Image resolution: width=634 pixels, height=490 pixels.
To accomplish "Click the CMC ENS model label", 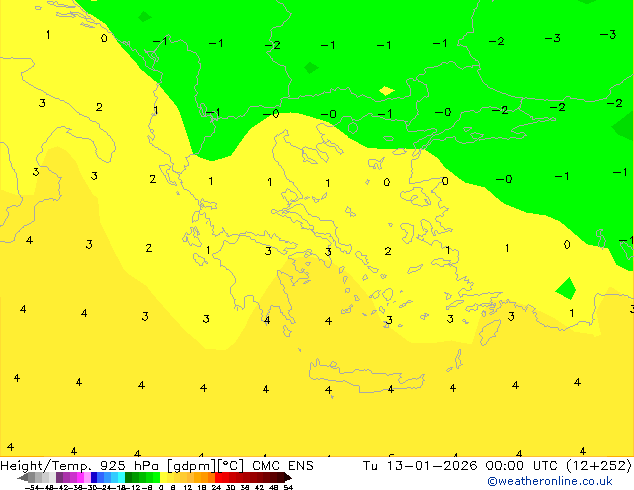I will point(283,466).
